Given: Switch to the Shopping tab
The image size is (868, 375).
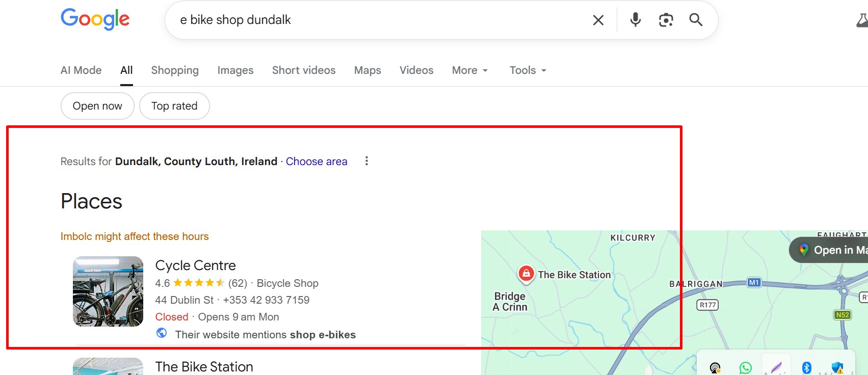Looking at the screenshot, I should coord(175,70).
